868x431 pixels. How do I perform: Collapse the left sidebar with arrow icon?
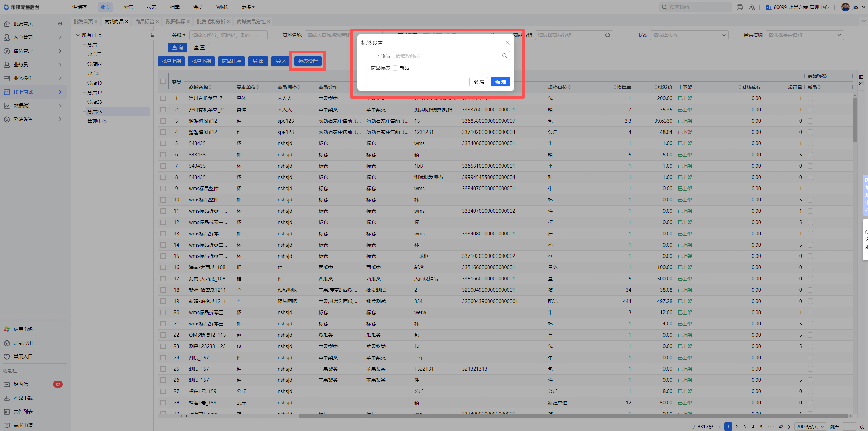[60, 24]
